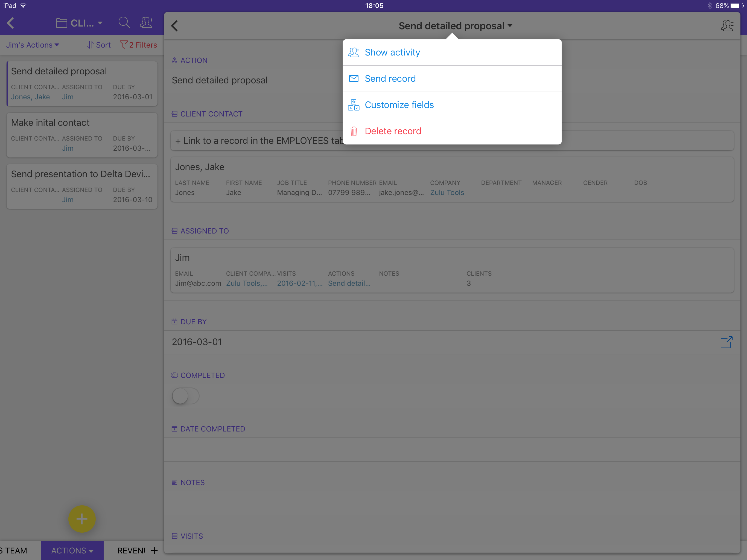Collapse the Send detailed proposal title dropdown
747x560 pixels.
click(x=455, y=26)
